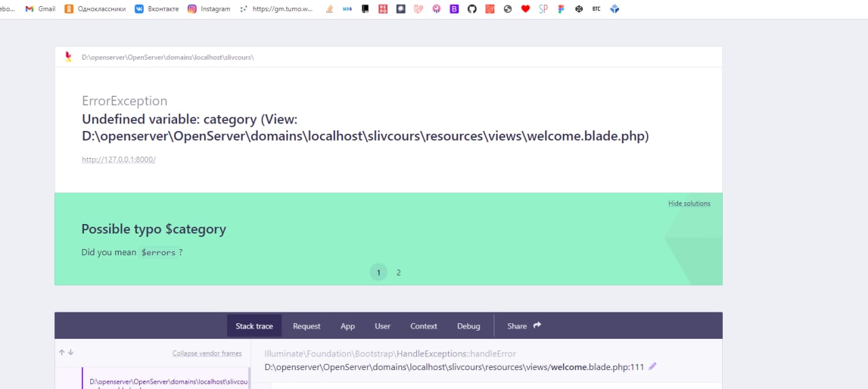
Task: Open the pink round bookmark icon
Action: tap(436, 9)
